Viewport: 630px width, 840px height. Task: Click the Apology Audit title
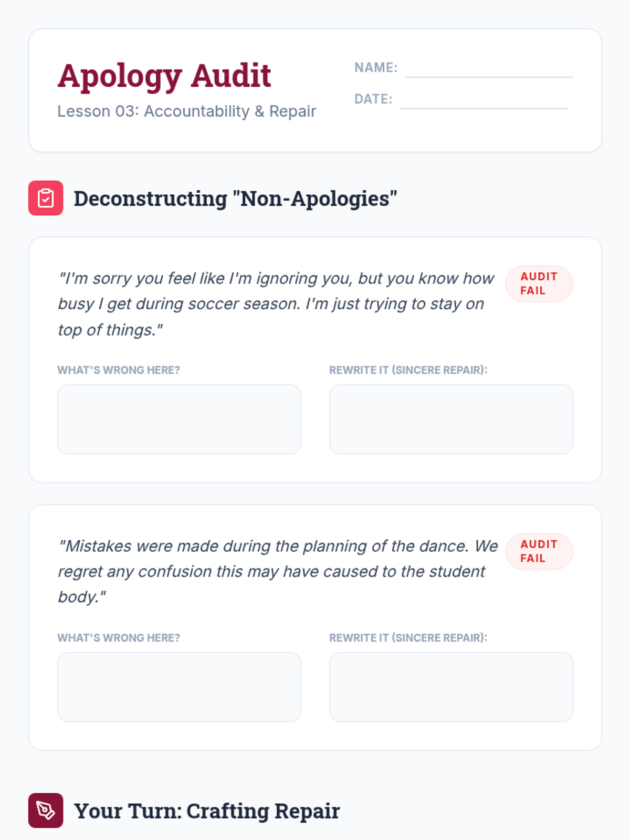(164, 76)
